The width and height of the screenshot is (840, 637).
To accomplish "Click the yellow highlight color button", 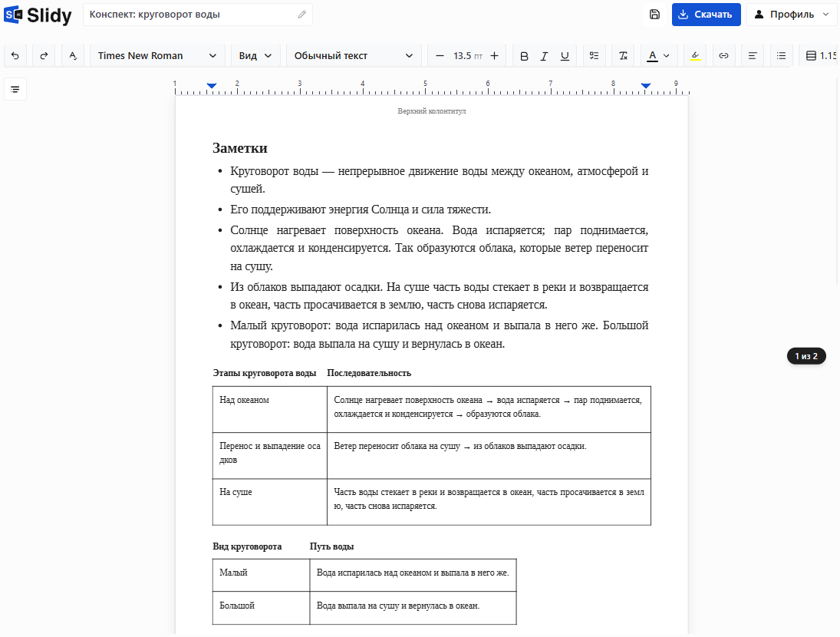I will click(695, 56).
